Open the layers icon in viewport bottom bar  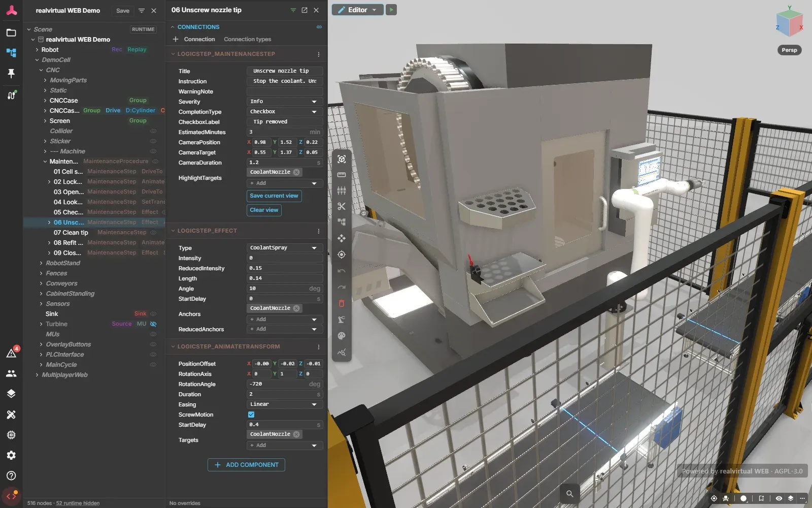(x=790, y=498)
